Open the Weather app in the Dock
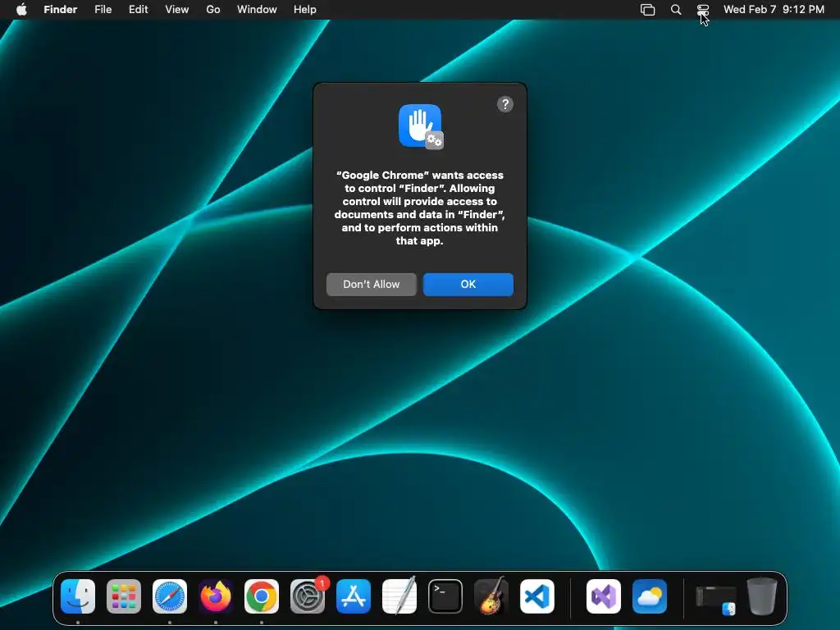840x630 pixels. click(x=650, y=596)
